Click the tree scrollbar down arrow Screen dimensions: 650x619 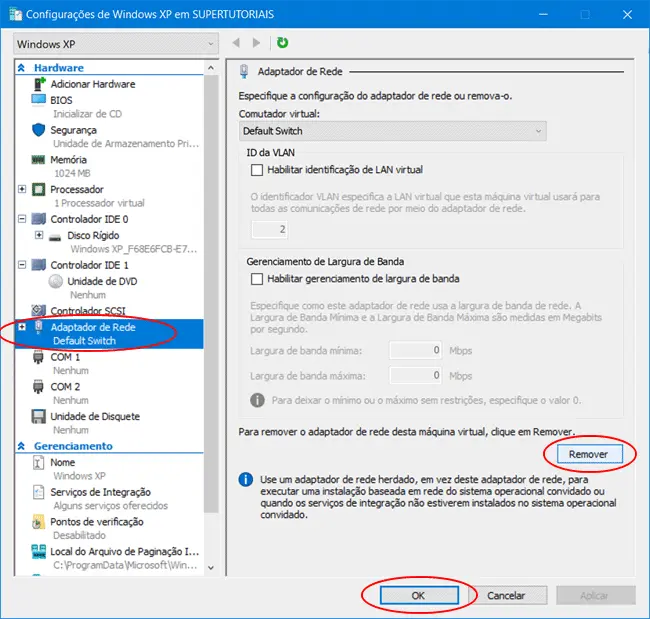pos(211,568)
